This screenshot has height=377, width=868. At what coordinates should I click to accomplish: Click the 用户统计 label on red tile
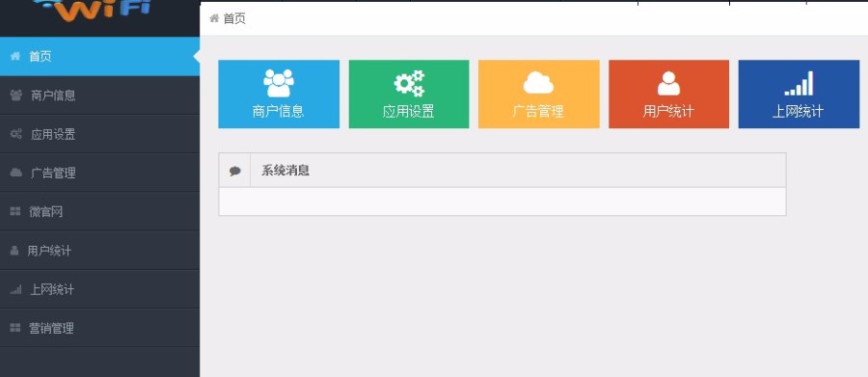tap(668, 112)
